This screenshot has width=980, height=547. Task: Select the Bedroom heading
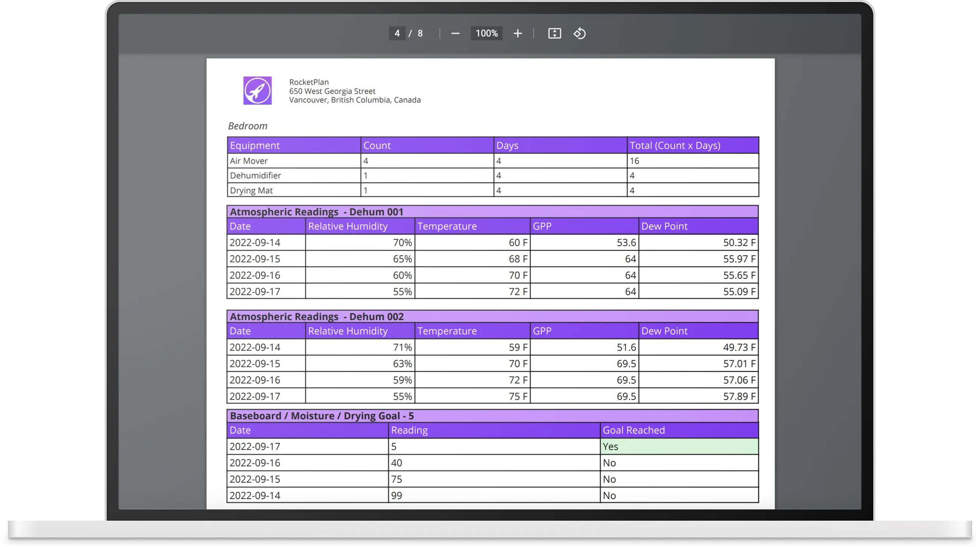247,126
